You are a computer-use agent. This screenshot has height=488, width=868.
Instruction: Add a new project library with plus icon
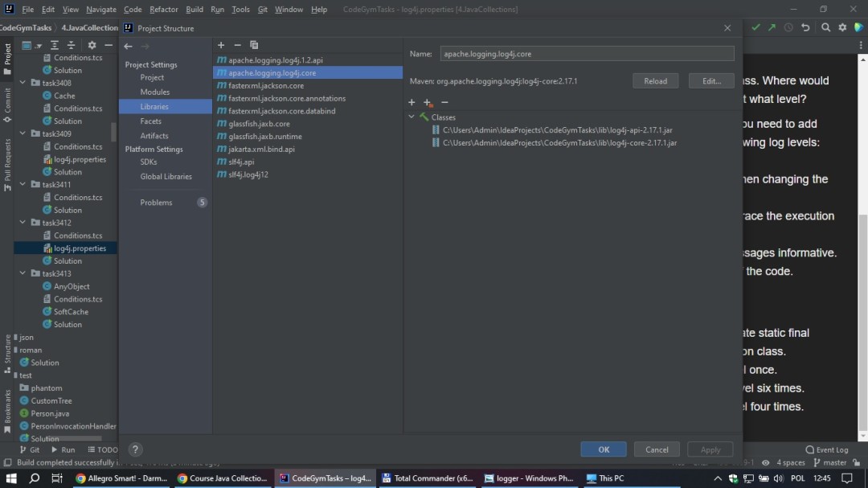point(221,45)
